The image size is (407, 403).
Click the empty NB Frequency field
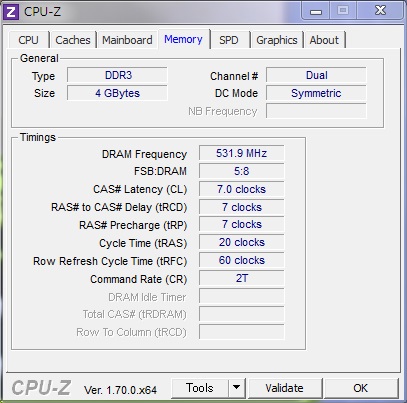click(x=316, y=111)
